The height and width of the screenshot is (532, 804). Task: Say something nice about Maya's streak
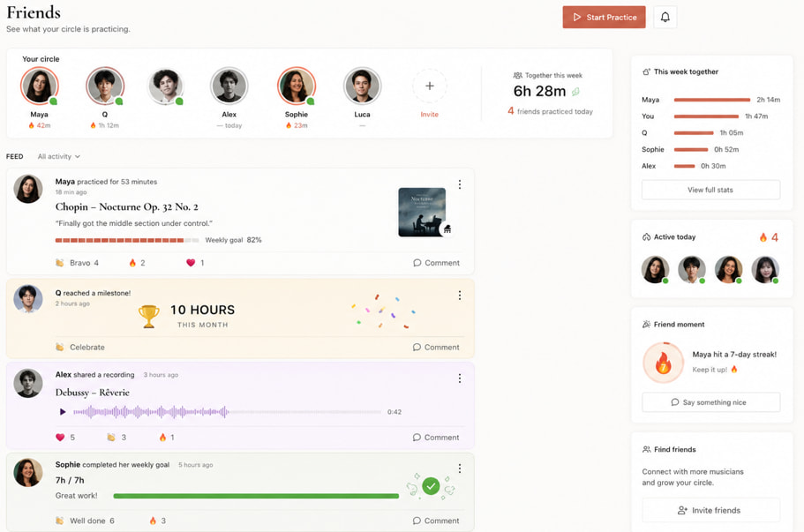click(x=710, y=402)
